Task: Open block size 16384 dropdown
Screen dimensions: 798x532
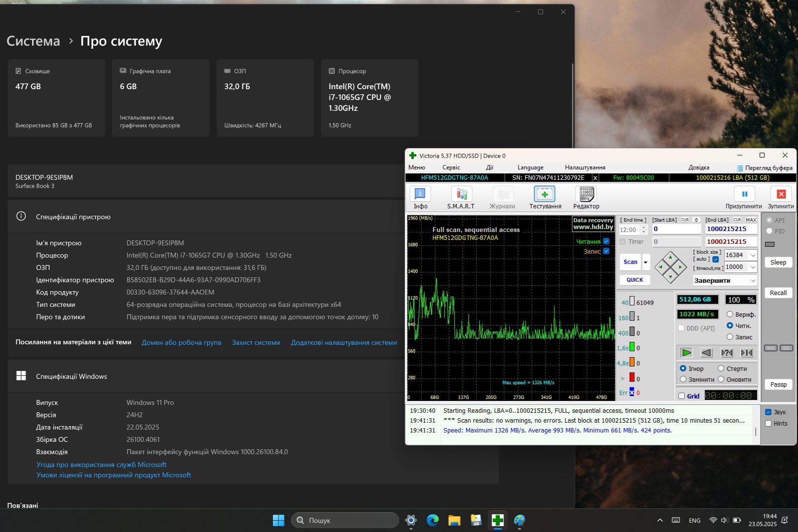Action: pos(753,255)
